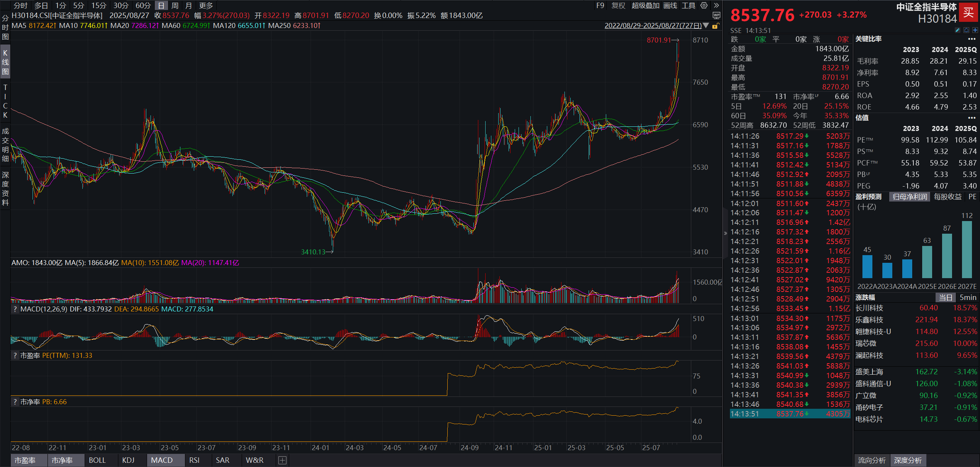This screenshot has width=980, height=467.
Task: Open the chart settings gear icon
Action: [704, 5]
